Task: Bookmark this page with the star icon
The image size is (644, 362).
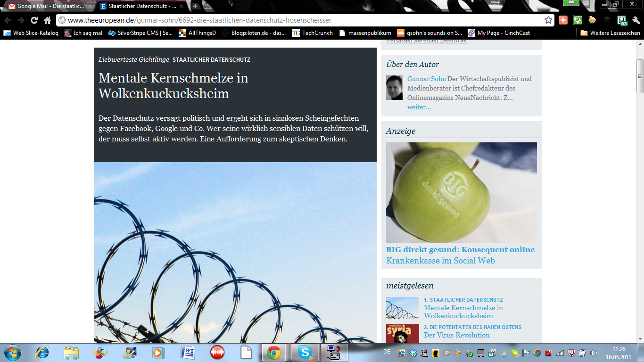Action: (x=548, y=20)
